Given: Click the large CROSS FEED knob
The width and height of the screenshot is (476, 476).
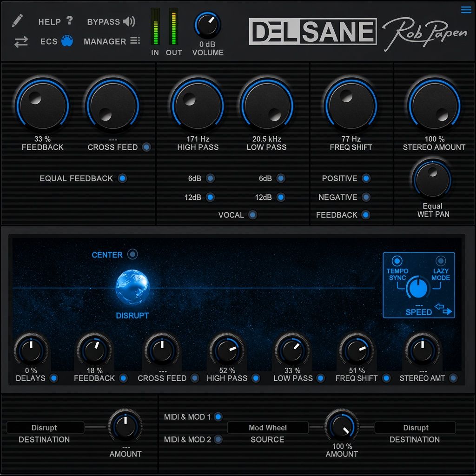Looking at the screenshot, I should click(x=112, y=105).
